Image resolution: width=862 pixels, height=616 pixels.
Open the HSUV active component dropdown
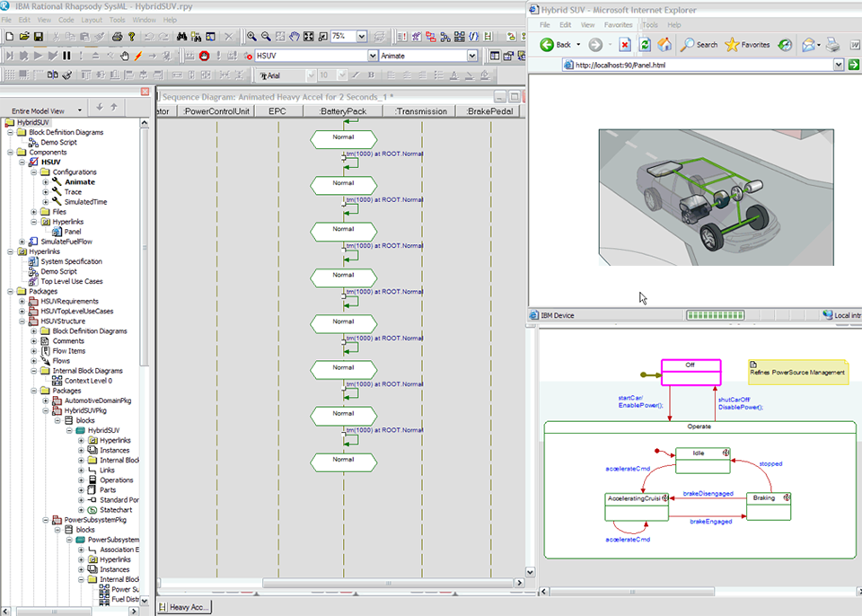point(372,56)
